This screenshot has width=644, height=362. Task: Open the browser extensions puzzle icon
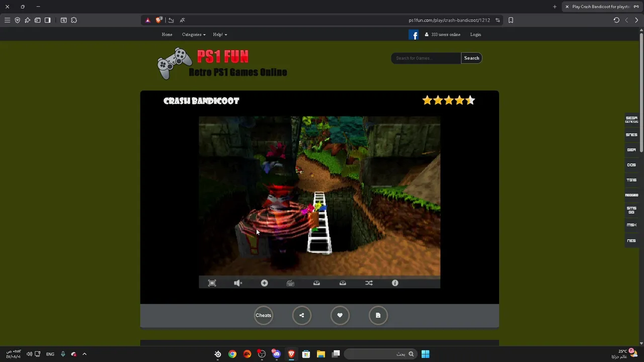point(74,20)
